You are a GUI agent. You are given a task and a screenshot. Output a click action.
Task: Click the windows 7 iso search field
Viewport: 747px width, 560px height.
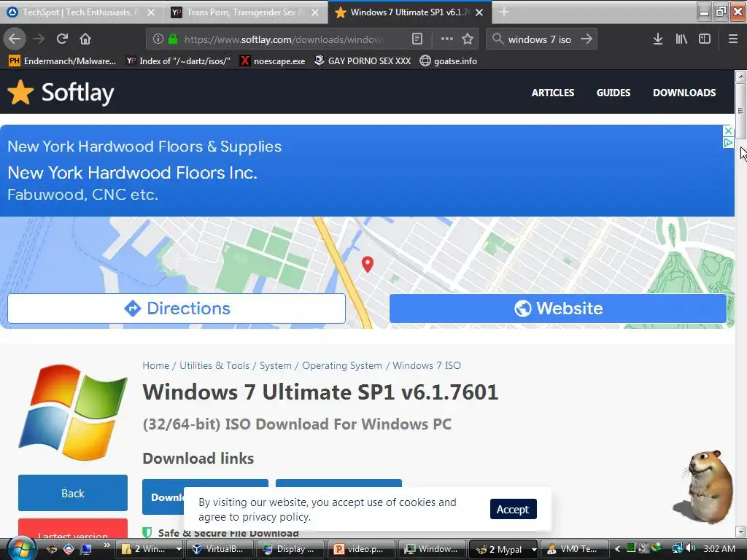click(x=539, y=39)
